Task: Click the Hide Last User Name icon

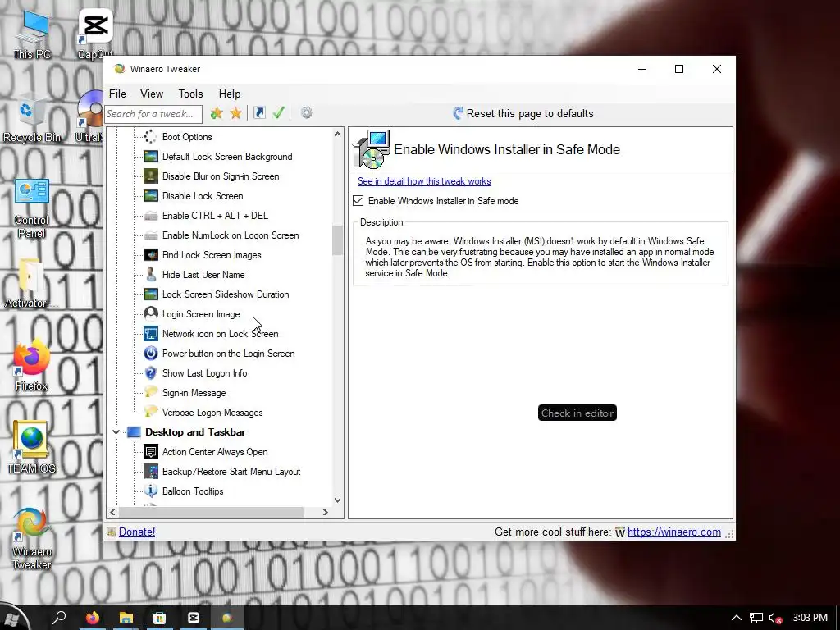Action: click(151, 274)
